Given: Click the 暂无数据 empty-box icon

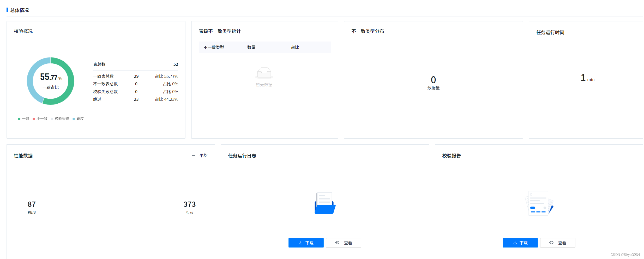Looking at the screenshot, I should pyautogui.click(x=264, y=73).
